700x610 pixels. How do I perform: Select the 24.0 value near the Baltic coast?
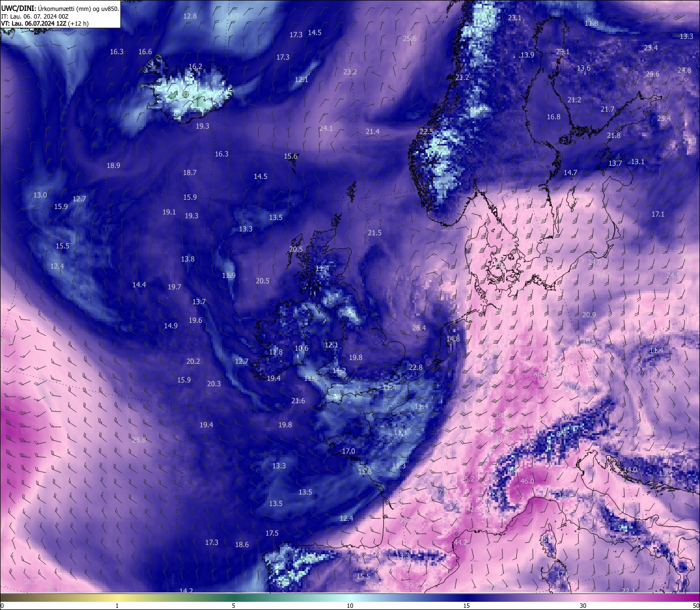[x=594, y=263]
